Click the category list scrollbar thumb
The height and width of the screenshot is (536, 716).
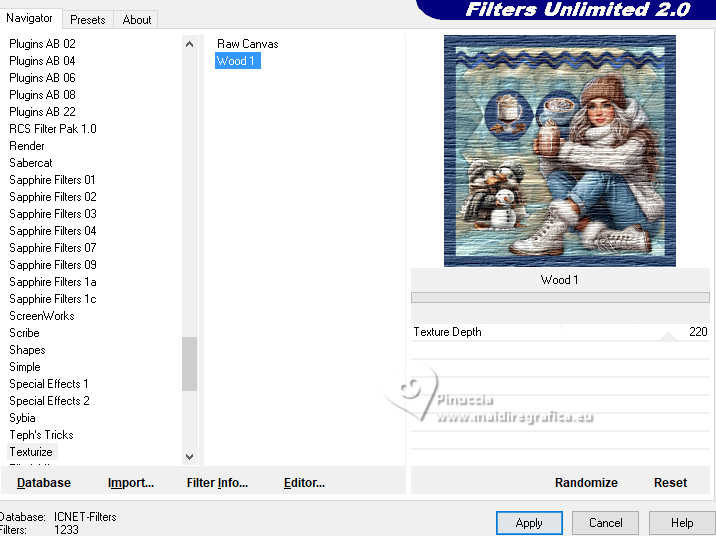190,364
